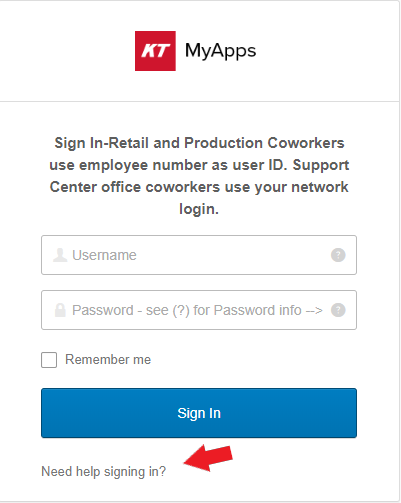Focus the Password input field
401x503 pixels.
point(199,310)
